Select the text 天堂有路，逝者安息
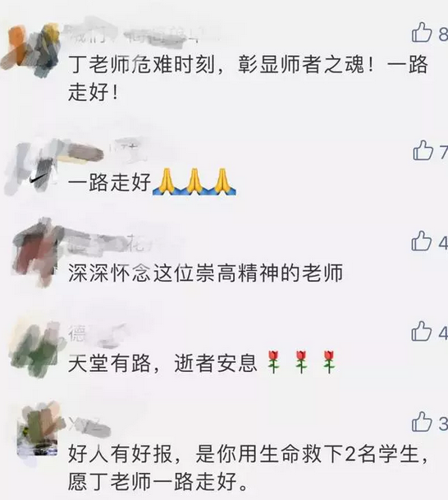 point(162,363)
